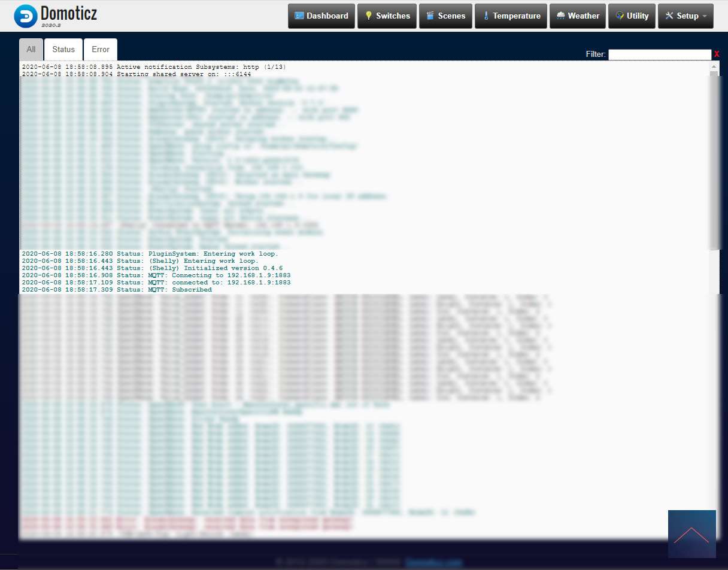
Task: Open the Dashboard page
Action: click(x=321, y=16)
